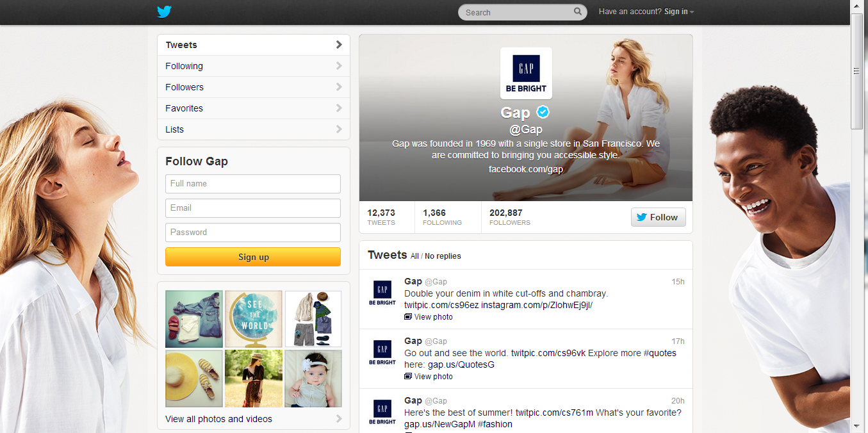
Task: Expand the Tweets sidebar chevron
Action: click(339, 45)
